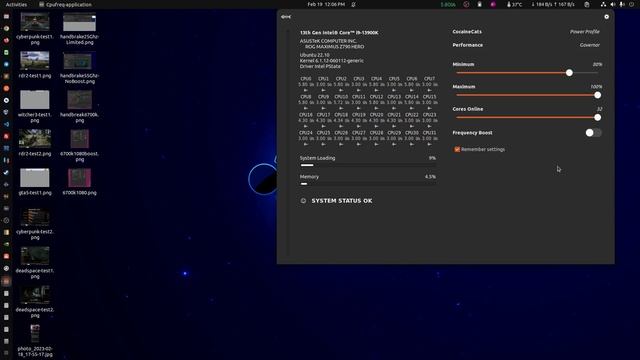The height and width of the screenshot is (360, 640).
Task: Click the volume speaker icon in the top bar
Action: pos(613,4)
